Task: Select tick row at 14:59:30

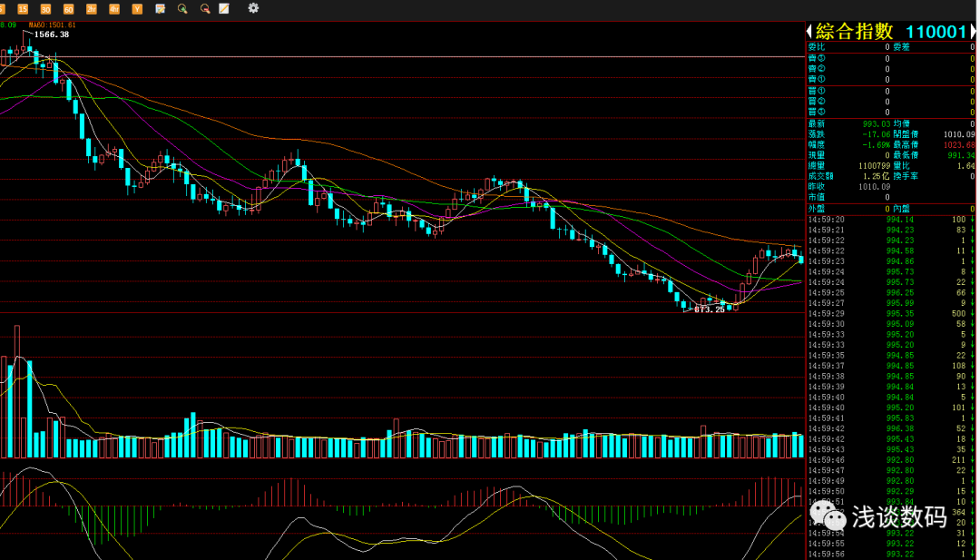Action: [891, 324]
